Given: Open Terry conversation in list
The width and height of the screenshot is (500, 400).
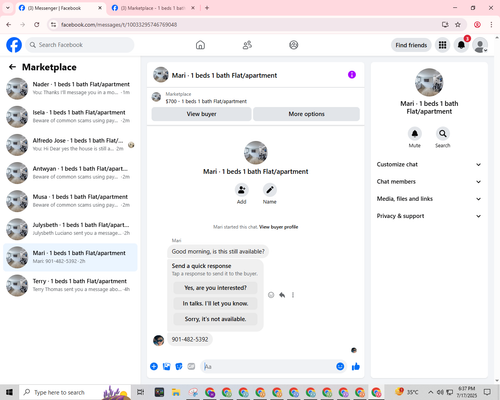Looking at the screenshot, I should [70, 285].
